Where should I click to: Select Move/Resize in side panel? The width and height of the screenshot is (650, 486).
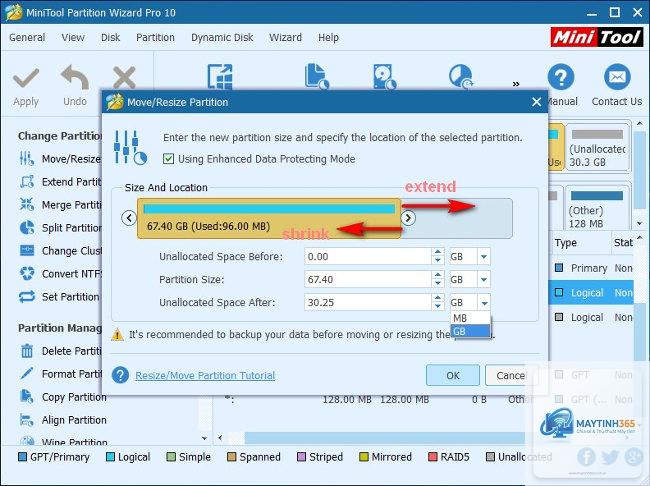tap(60, 159)
